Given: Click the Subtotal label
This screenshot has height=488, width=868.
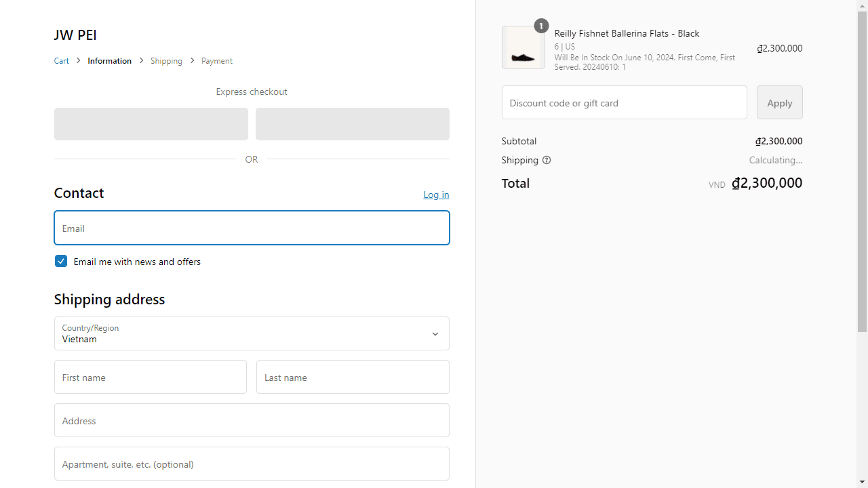Looking at the screenshot, I should coord(519,141).
